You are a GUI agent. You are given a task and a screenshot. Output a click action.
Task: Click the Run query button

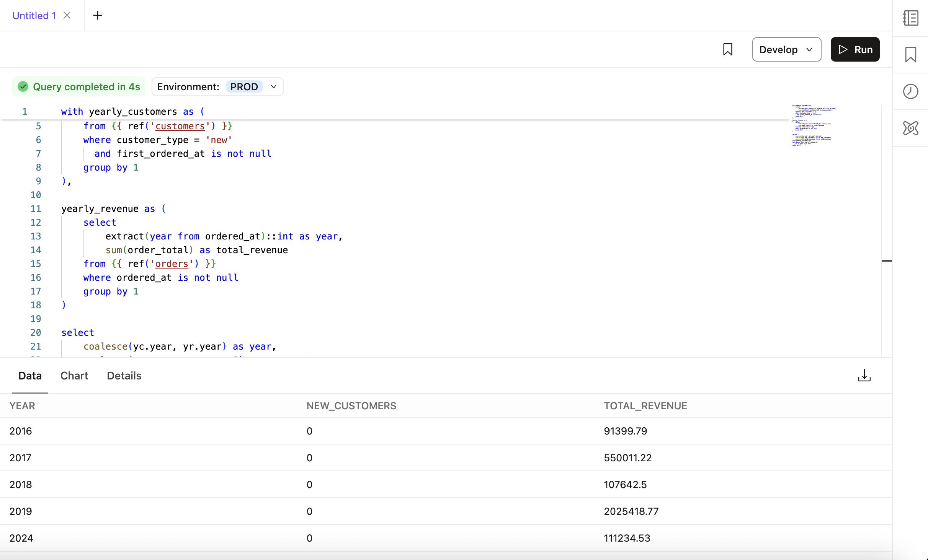click(x=854, y=50)
